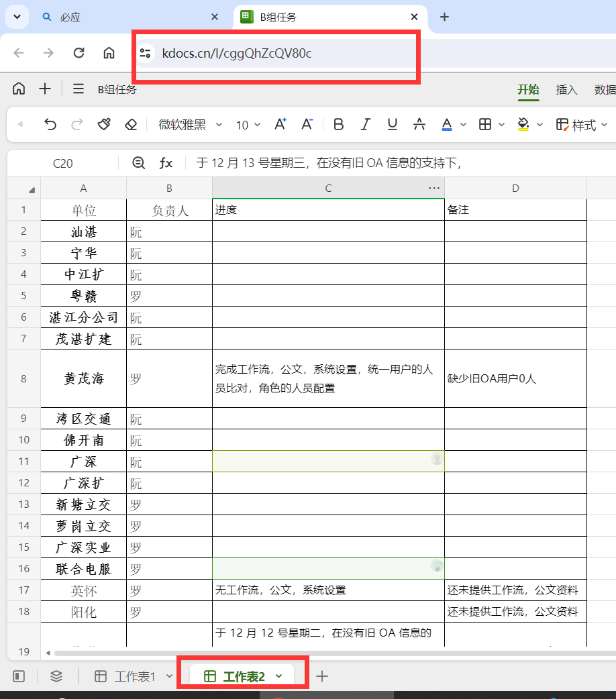Open browser home page icon

109,53
